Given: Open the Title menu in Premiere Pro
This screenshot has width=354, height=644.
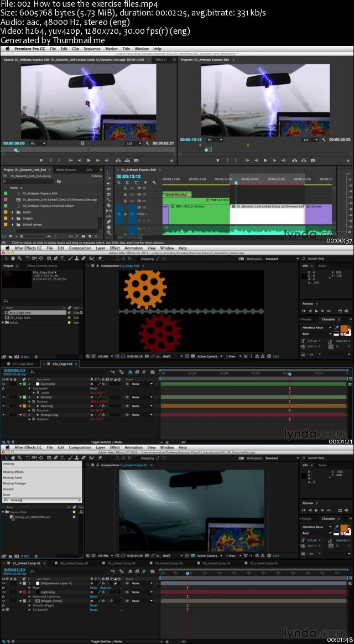Looking at the screenshot, I should coord(126,49).
